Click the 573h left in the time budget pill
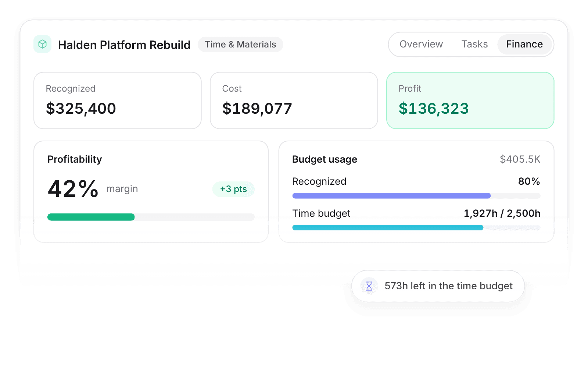Image resolution: width=588 pixels, height=368 pixels. point(438,286)
